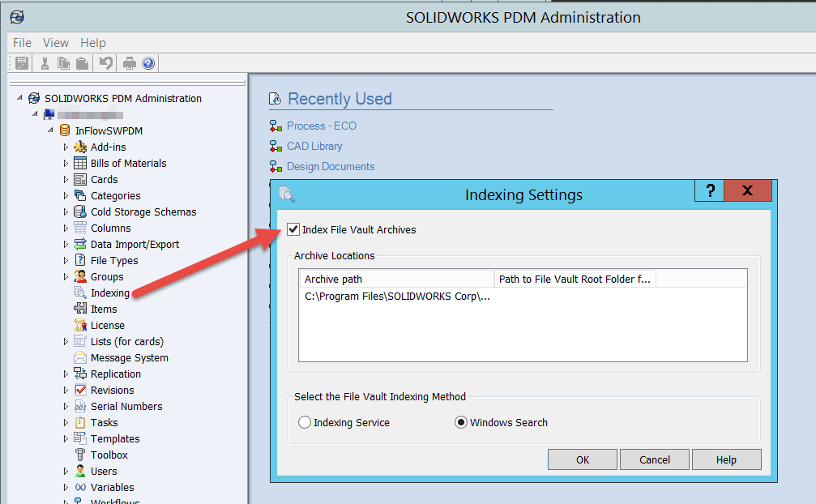Image resolution: width=816 pixels, height=504 pixels.
Task: Open the Help menu
Action: tap(93, 43)
